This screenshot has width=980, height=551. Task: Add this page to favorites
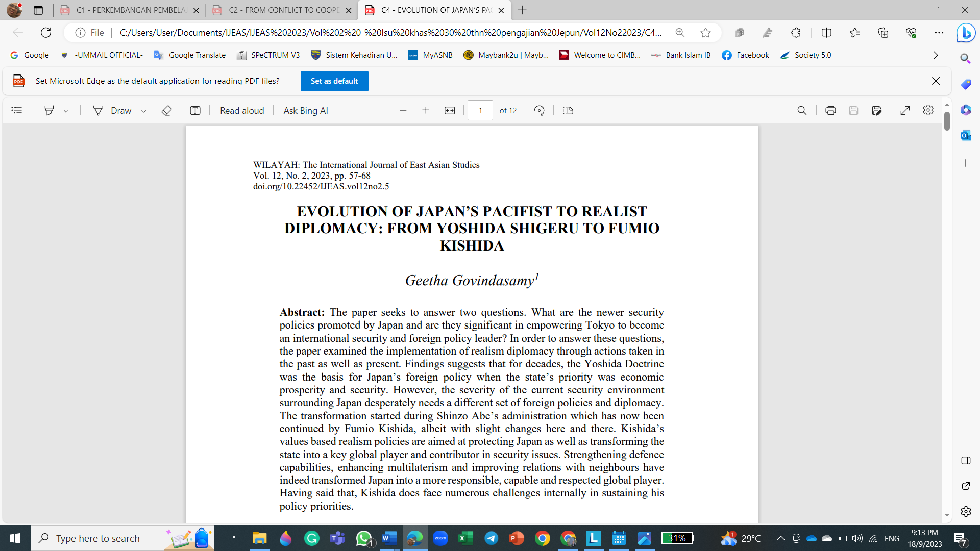pyautogui.click(x=705, y=33)
